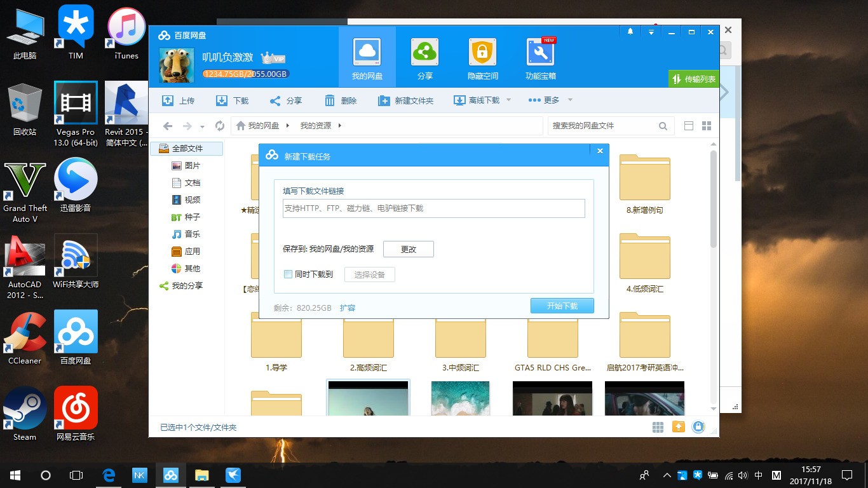Screen dimensions: 868x488
Task: Open the 分享 tab
Action: [424, 59]
